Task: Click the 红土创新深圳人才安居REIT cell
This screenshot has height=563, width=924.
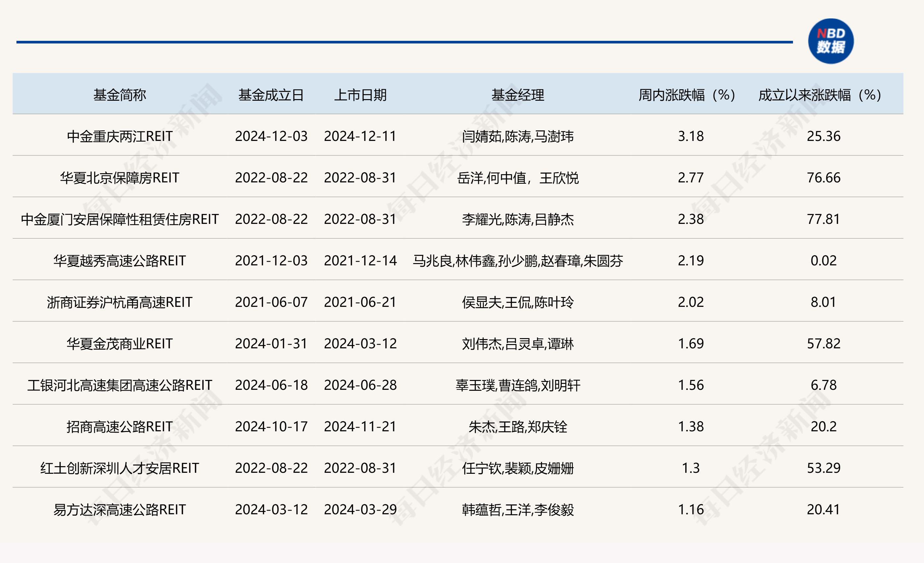Action: pos(119,468)
